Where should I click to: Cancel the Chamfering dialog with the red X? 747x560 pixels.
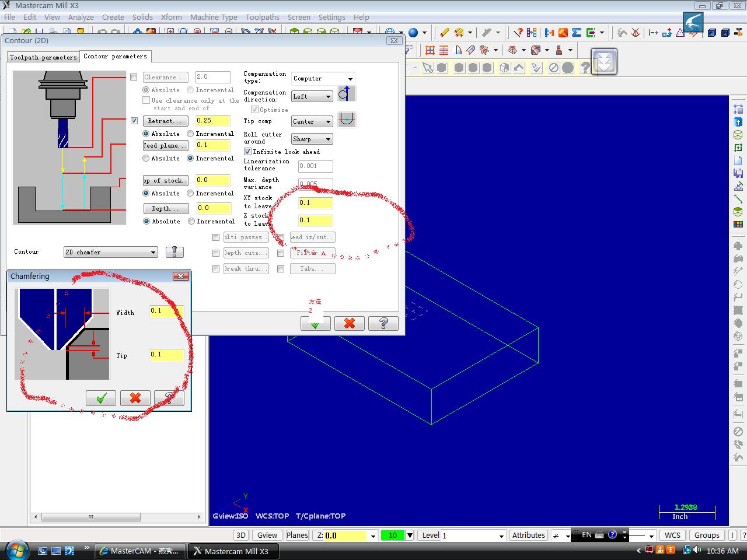pos(135,398)
